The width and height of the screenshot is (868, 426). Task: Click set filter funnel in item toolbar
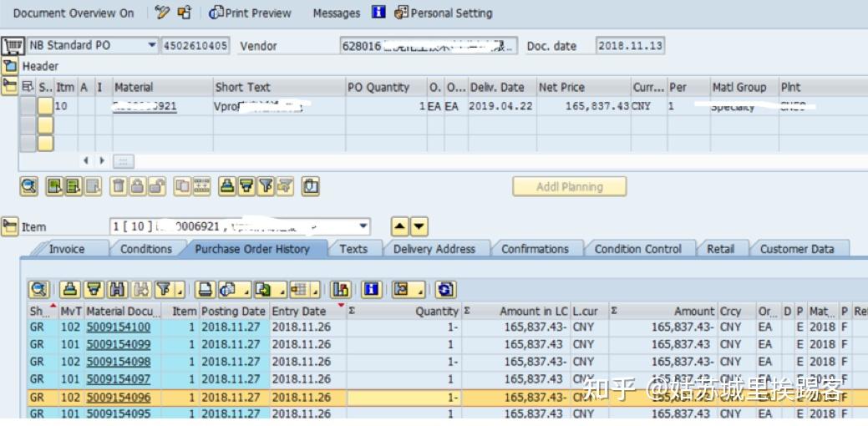[x=266, y=186]
